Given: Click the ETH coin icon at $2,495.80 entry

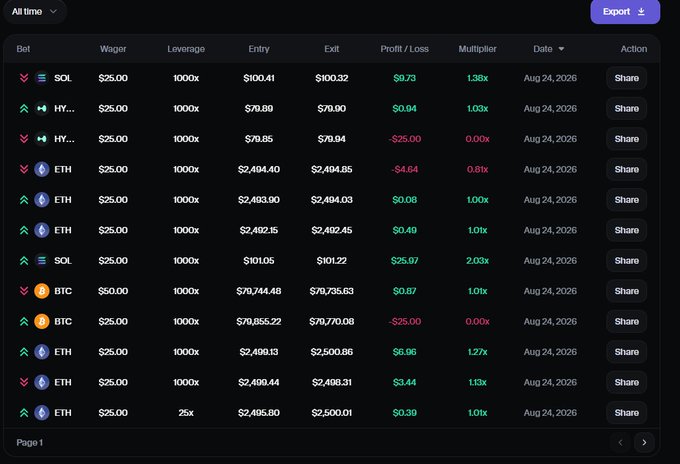Looking at the screenshot, I should (x=42, y=412).
